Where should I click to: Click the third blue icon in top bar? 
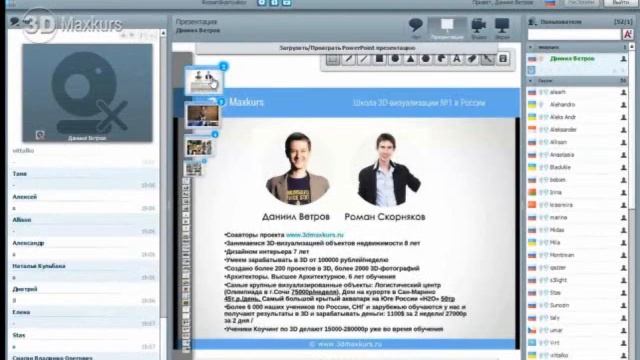287,2
